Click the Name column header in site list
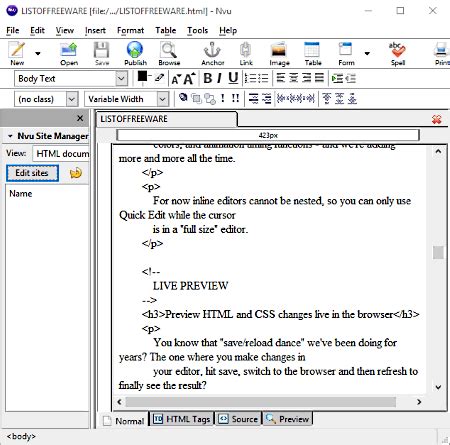The height and width of the screenshot is (445, 450). point(21,194)
